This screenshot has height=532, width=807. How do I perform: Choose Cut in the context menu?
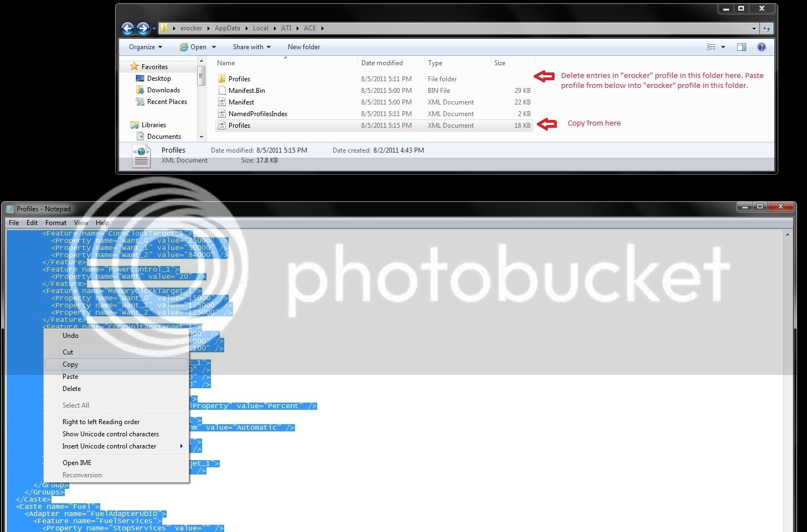(x=116, y=352)
